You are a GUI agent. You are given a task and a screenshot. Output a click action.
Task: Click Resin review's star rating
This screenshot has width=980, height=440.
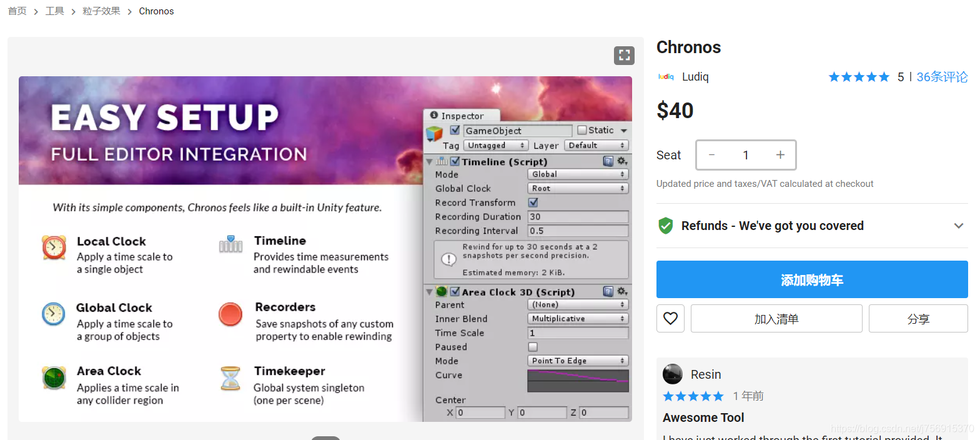coord(693,396)
